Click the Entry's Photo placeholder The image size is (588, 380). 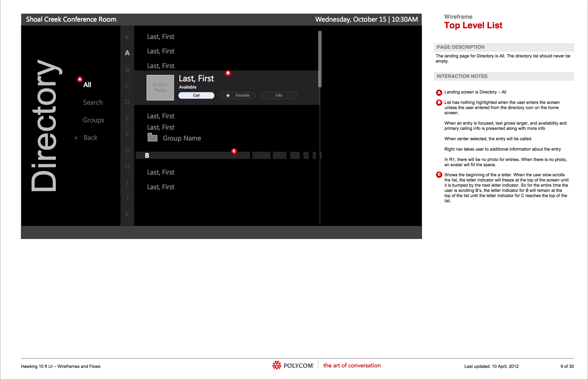point(160,87)
